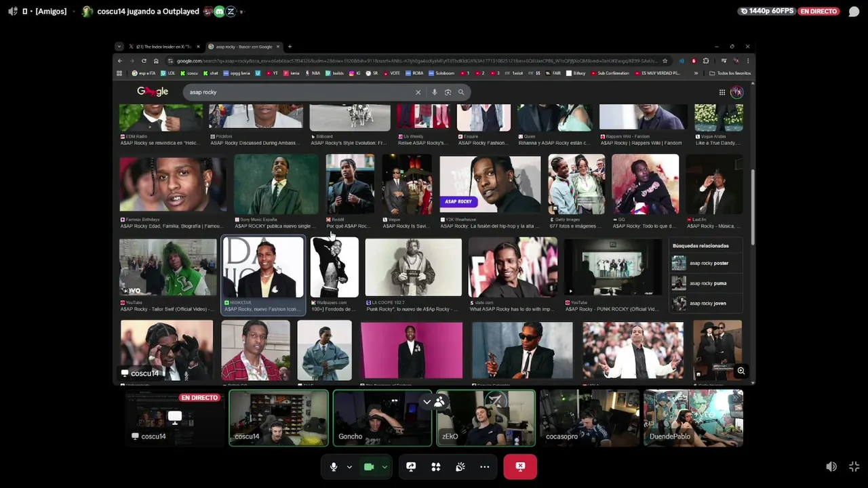Image resolution: width=868 pixels, height=488 pixels.
Task: Mute the microphone in call controls
Action: [x=333, y=466]
